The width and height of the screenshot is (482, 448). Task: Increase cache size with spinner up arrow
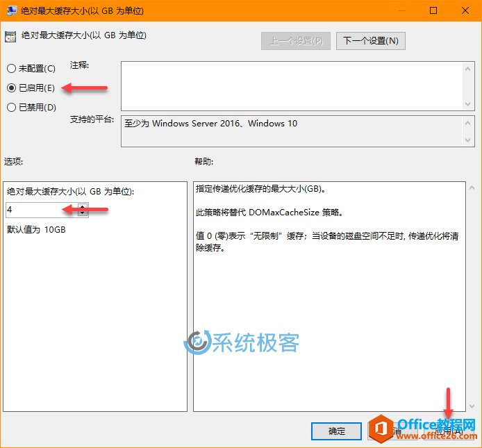tap(83, 206)
